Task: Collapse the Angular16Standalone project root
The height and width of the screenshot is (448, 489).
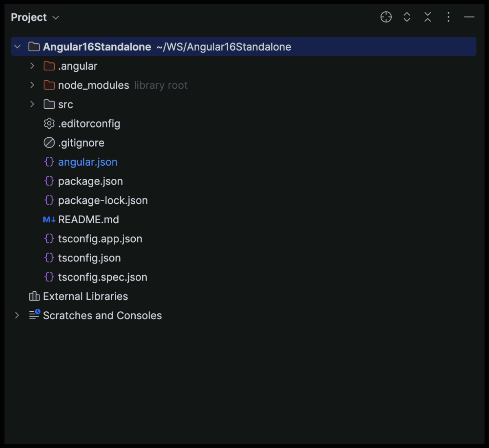Action: (18, 46)
